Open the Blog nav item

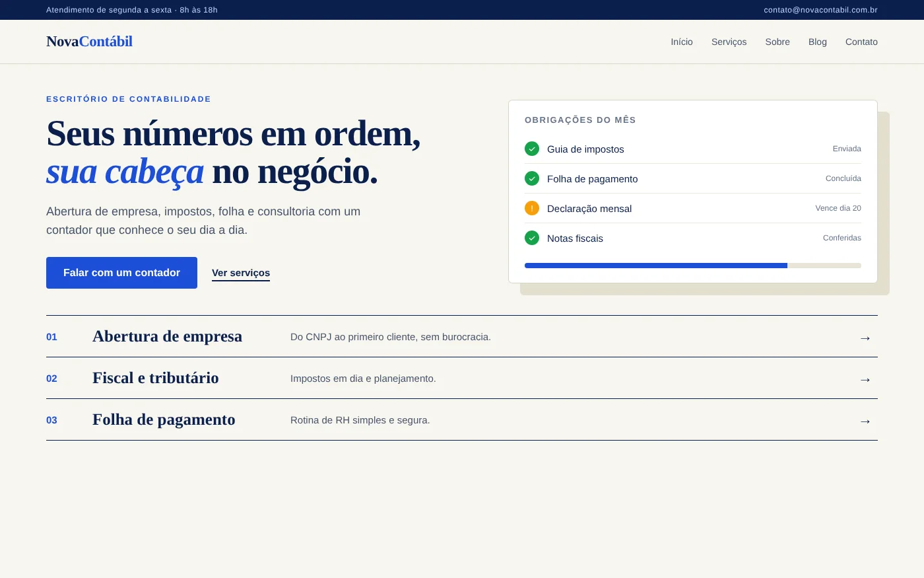click(818, 42)
